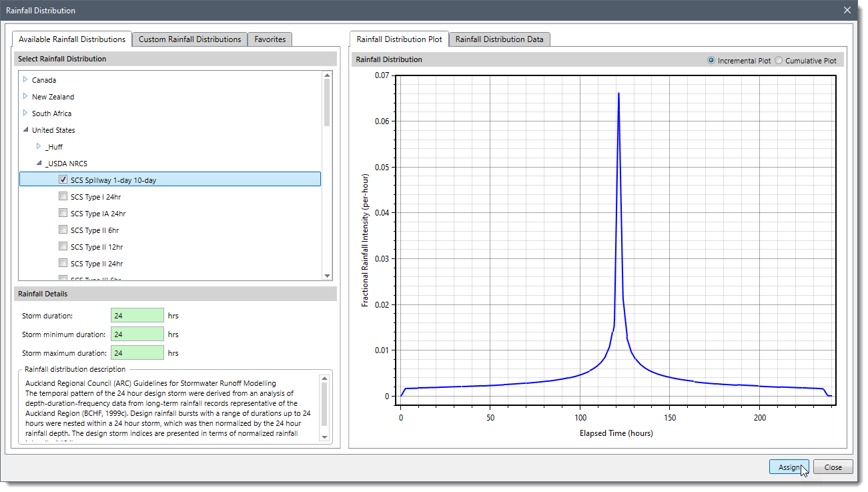Screen dimensions: 868x492
Task: Click the Assign button
Action: pyautogui.click(x=789, y=467)
